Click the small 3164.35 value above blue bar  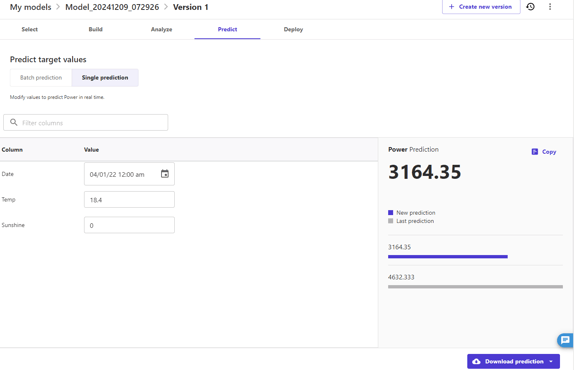tap(399, 247)
